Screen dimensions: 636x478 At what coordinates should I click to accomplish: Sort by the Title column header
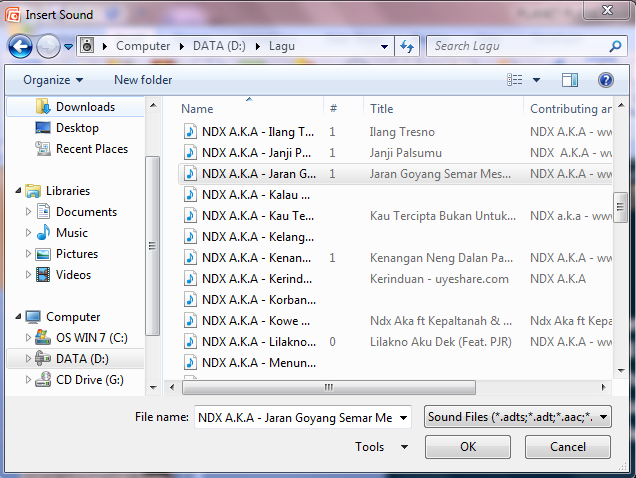tap(443, 109)
